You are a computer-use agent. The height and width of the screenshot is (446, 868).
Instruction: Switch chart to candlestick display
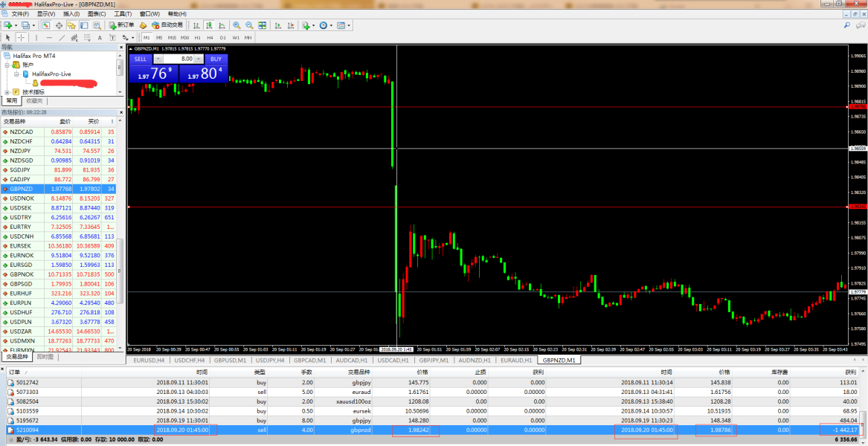(x=209, y=25)
